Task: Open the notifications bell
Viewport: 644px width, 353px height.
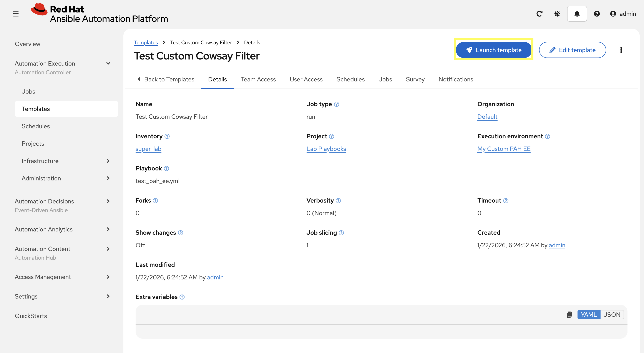Action: tap(577, 14)
